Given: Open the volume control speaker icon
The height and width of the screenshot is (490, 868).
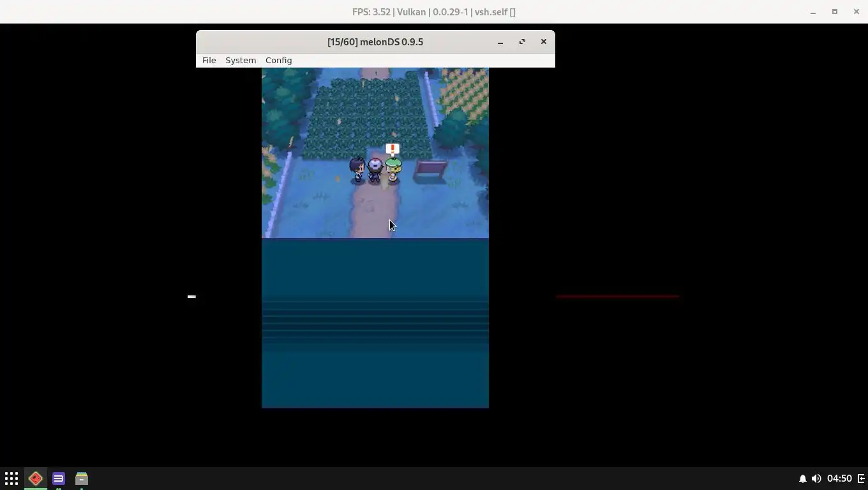Looking at the screenshot, I should point(816,479).
